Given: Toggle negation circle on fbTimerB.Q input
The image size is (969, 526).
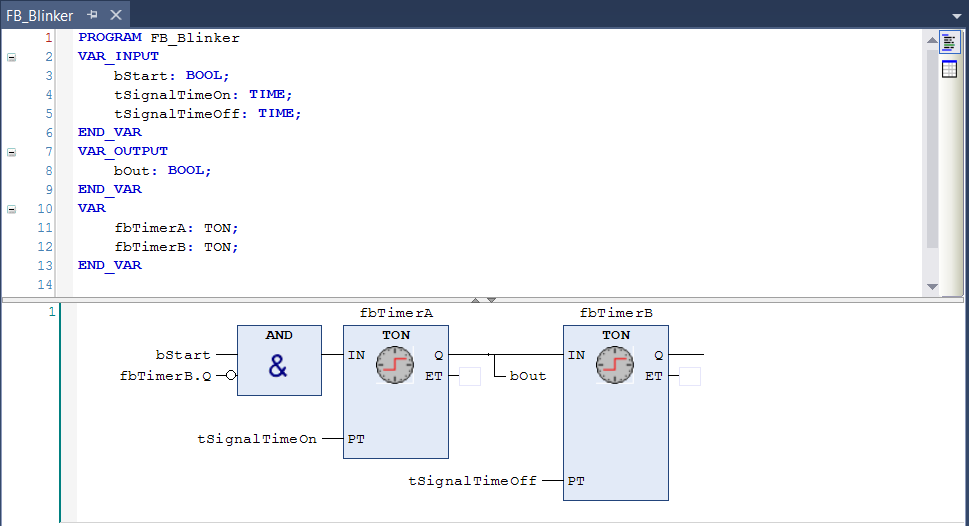Looking at the screenshot, I should [x=231, y=376].
